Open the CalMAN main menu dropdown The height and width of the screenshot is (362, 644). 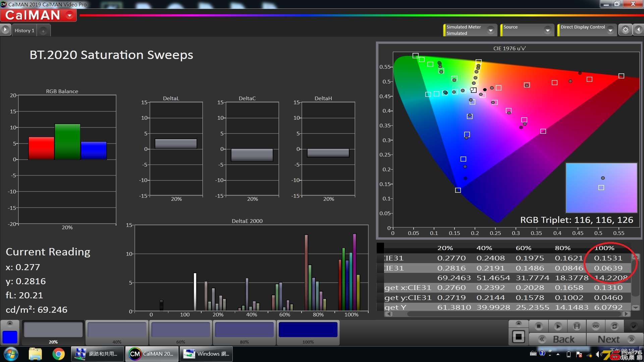point(69,15)
